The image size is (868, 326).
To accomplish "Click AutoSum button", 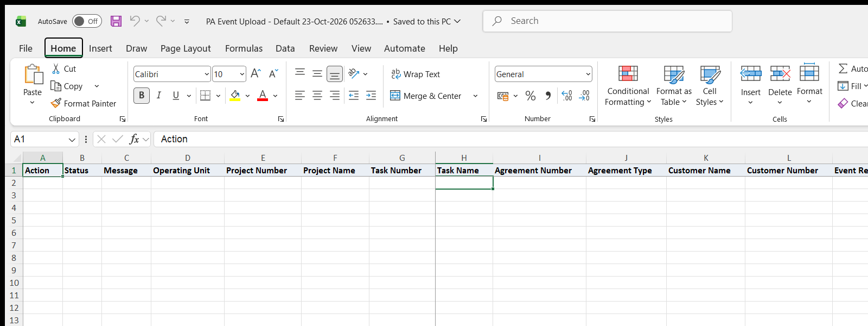I will click(852, 68).
